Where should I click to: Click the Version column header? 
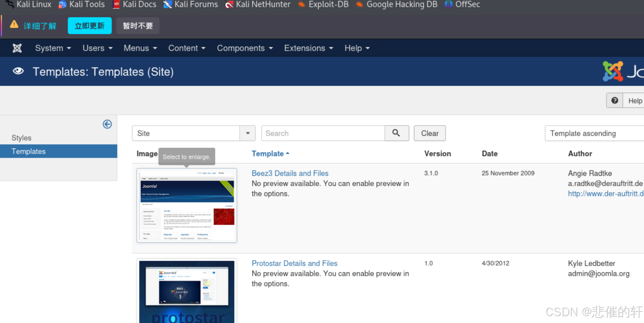(x=437, y=153)
